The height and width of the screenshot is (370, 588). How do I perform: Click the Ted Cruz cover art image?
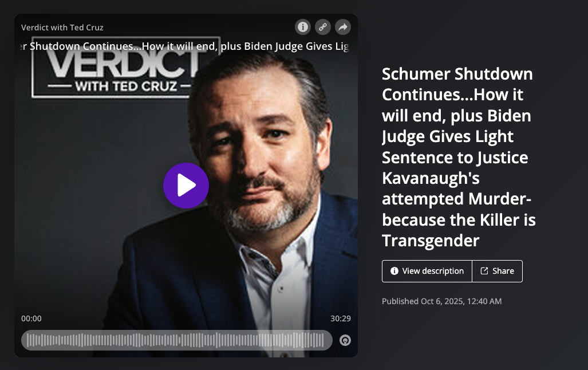coord(186,186)
